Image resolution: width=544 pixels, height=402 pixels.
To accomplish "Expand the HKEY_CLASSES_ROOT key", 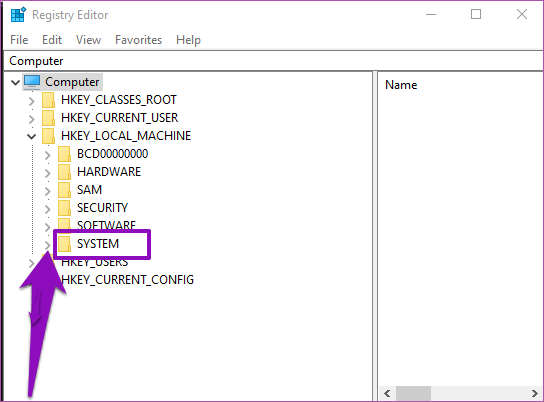I will (x=32, y=101).
